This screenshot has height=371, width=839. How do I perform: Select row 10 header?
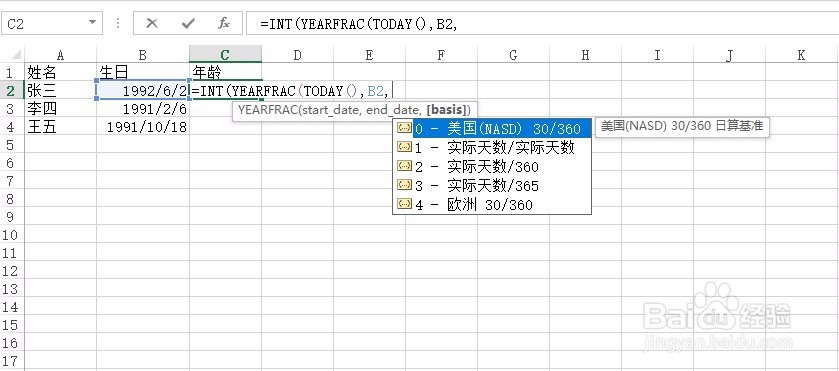tap(12, 235)
